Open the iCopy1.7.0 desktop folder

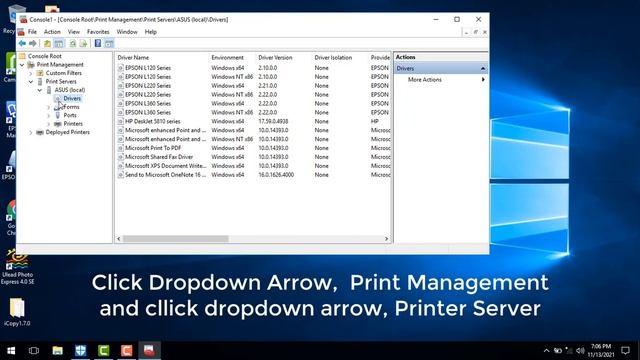tap(17, 312)
